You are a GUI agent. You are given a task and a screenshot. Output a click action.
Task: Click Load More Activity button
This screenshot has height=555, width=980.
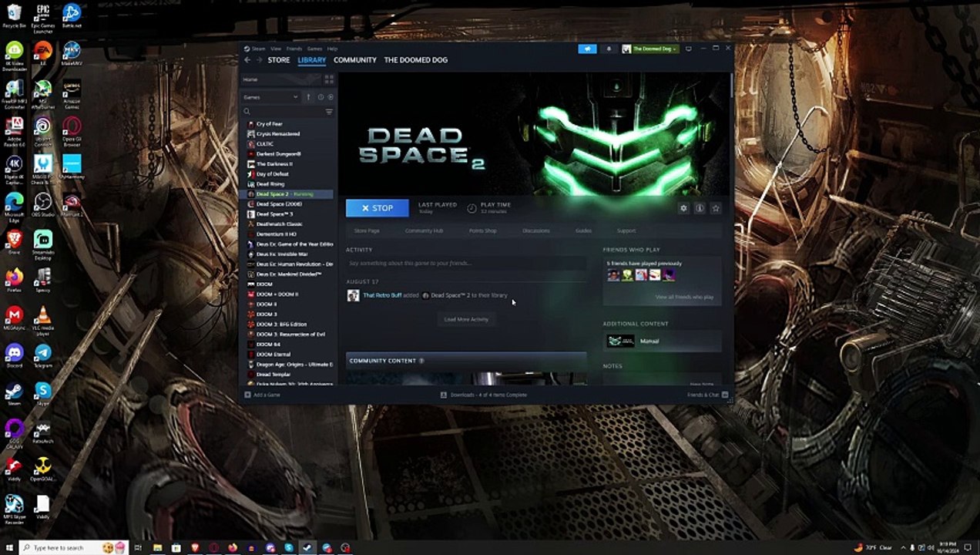(466, 319)
